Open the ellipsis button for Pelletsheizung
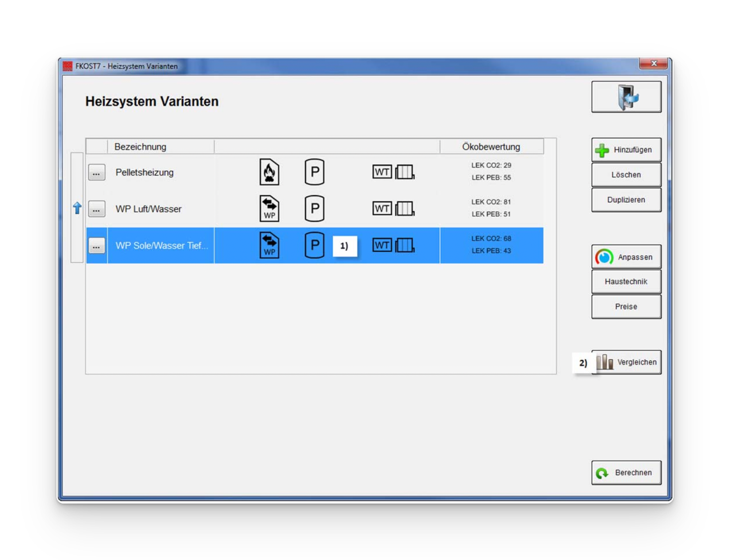730x560 pixels. 97,173
